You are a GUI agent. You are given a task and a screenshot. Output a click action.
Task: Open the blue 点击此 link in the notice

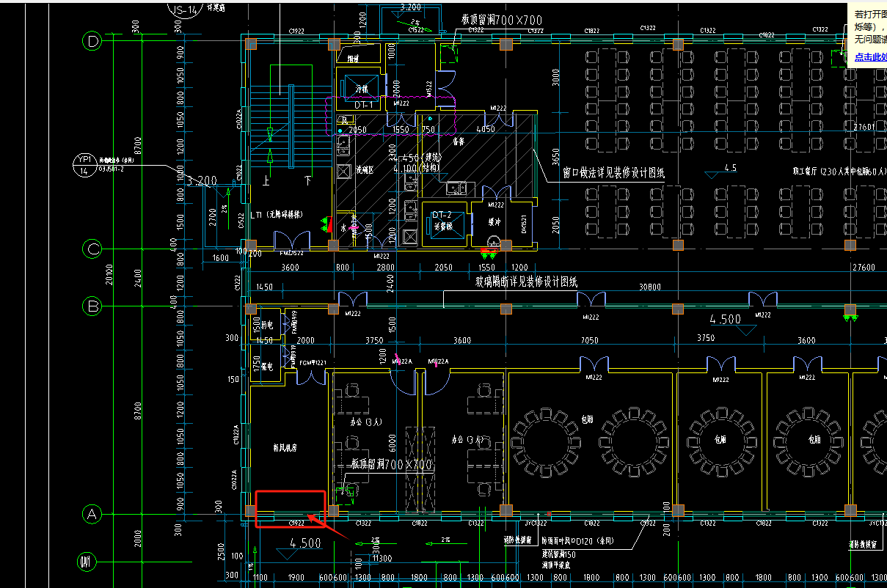click(x=870, y=56)
